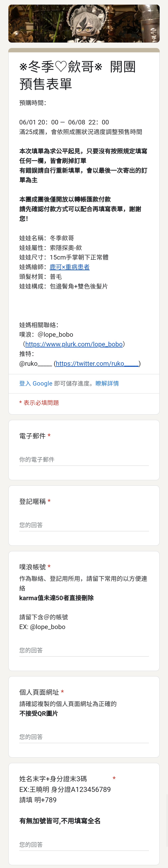The width and height of the screenshot is (168, 868).
Task: Click the form title 冬季歛哥 開團預售表單
Action: (77, 75)
